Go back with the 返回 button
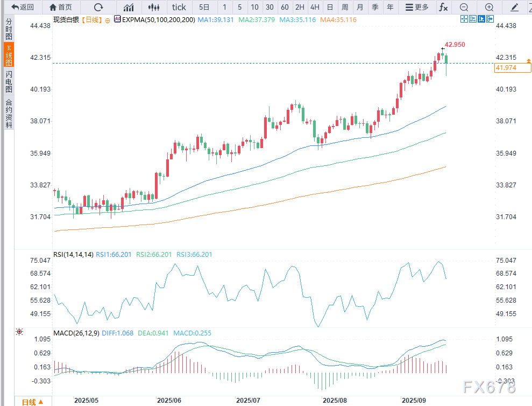This screenshot has height=406, width=532. tap(23, 7)
